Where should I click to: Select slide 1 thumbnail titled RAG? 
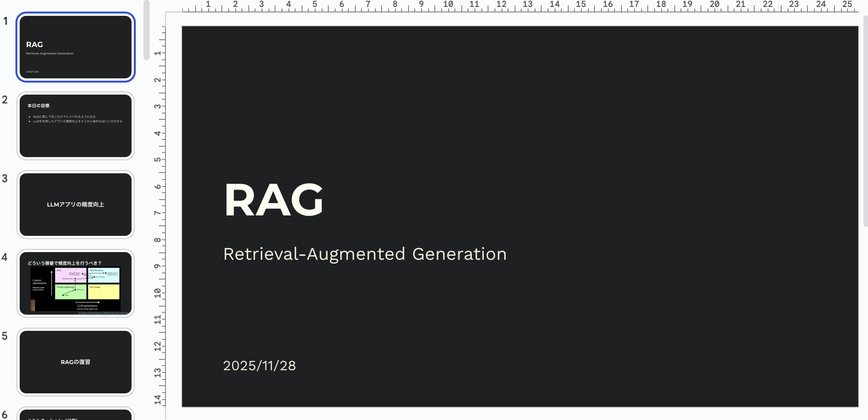click(x=76, y=47)
